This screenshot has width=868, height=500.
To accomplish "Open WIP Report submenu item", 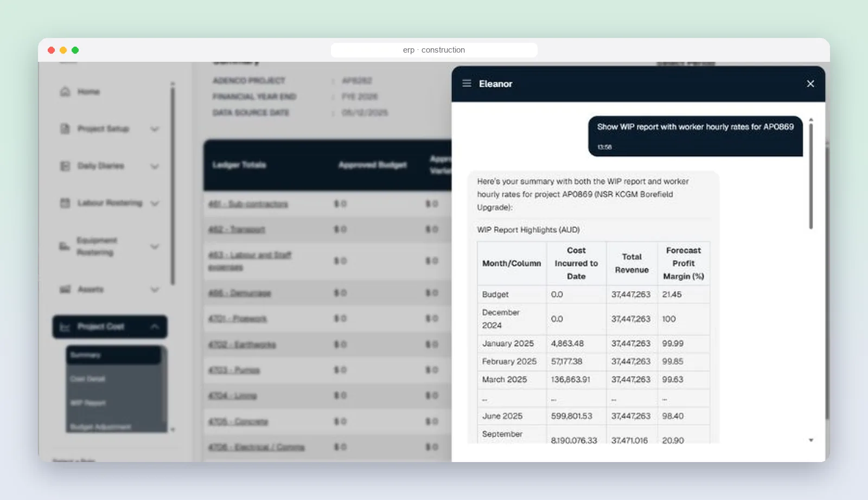I will pos(88,403).
